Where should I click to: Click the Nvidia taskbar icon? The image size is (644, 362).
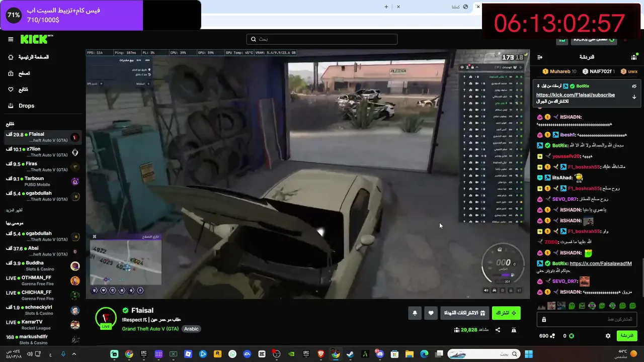click(291, 354)
